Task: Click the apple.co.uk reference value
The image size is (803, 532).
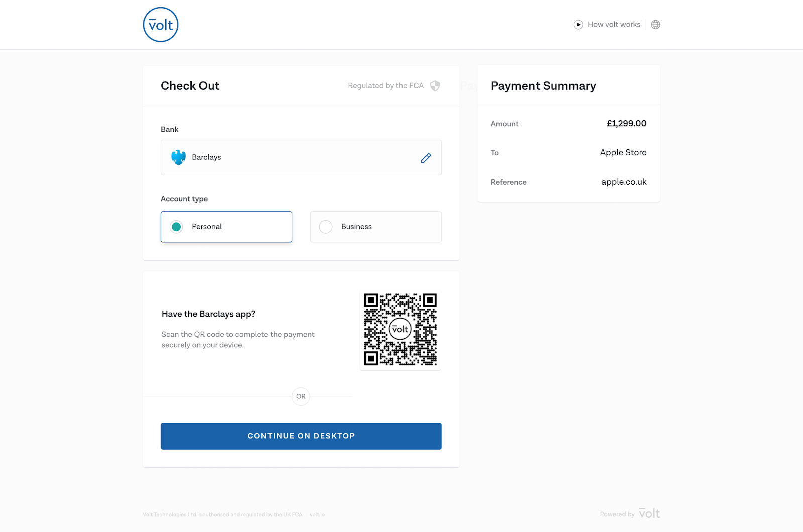Action: 624,182
